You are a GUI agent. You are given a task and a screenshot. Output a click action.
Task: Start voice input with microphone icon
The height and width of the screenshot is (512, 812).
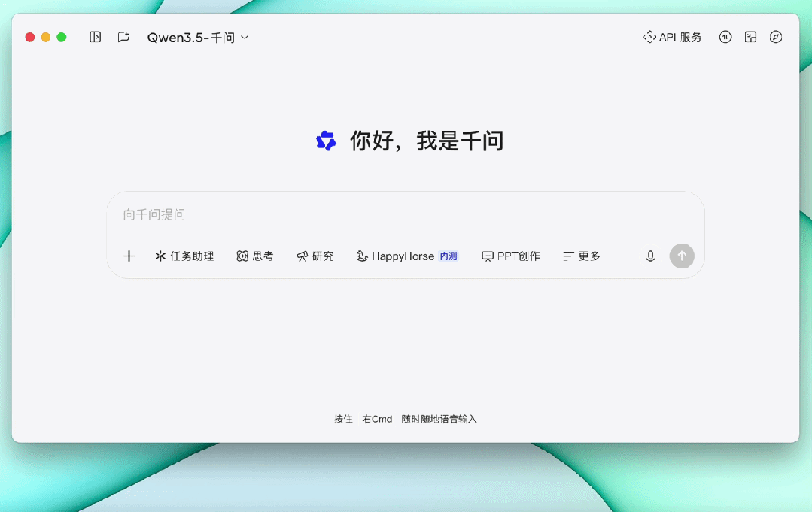tap(650, 256)
